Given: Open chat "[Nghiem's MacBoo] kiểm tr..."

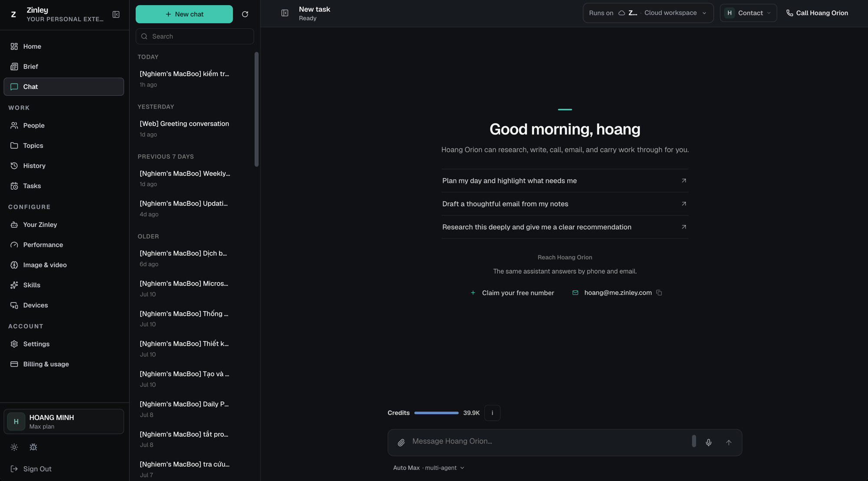Looking at the screenshot, I should [194, 79].
